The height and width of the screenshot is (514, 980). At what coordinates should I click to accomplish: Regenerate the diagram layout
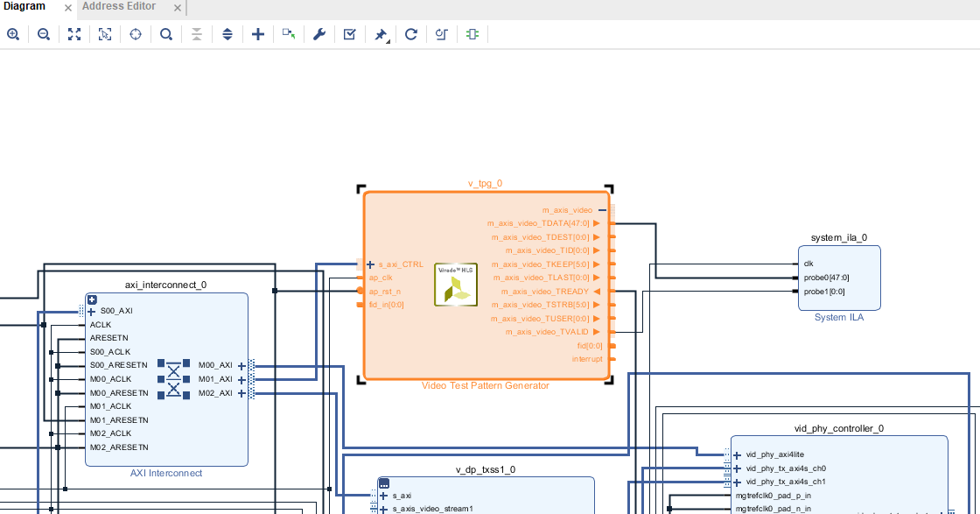[x=410, y=34]
